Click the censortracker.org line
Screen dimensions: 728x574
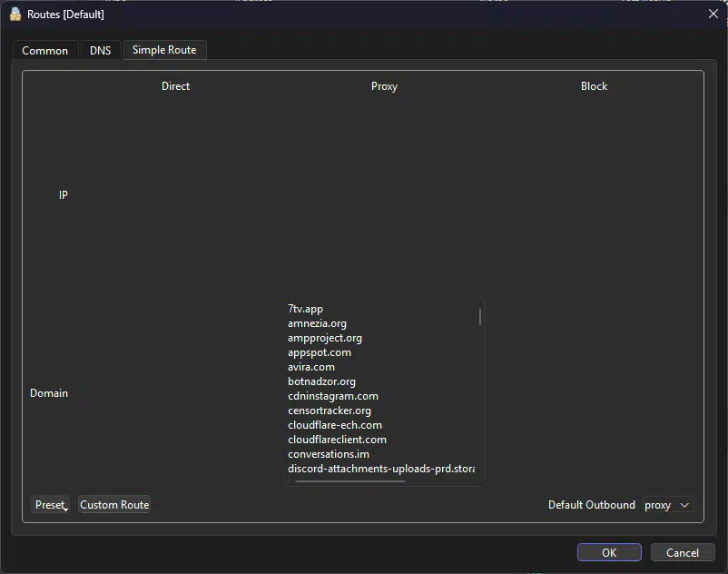pos(330,411)
